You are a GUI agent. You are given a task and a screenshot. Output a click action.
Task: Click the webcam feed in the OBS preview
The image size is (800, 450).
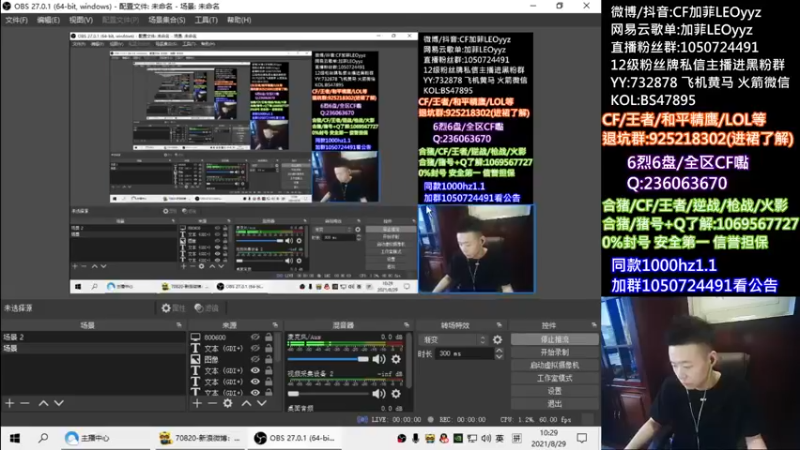(476, 248)
